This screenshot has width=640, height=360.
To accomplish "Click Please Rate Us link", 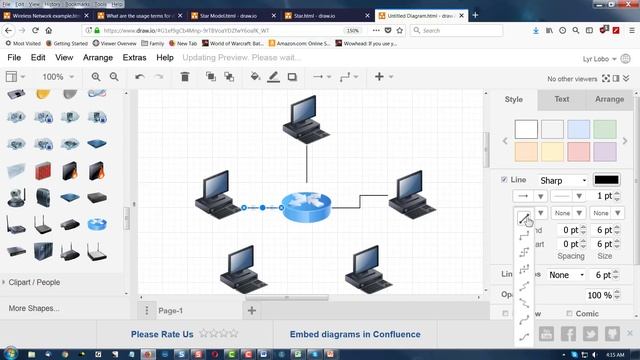I will [x=162, y=334].
